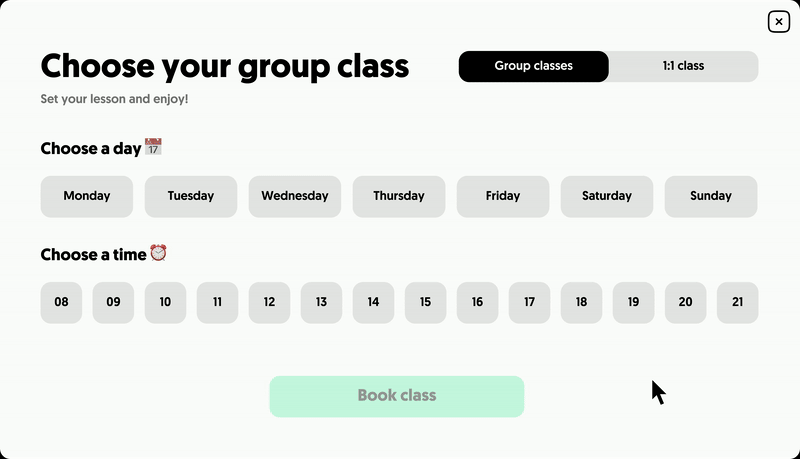Select the 08 time slot
This screenshot has width=800, height=459.
click(x=61, y=302)
